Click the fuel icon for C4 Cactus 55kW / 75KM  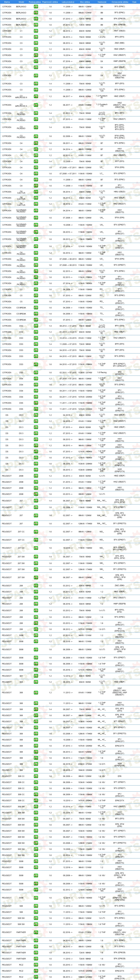[36, 192]
